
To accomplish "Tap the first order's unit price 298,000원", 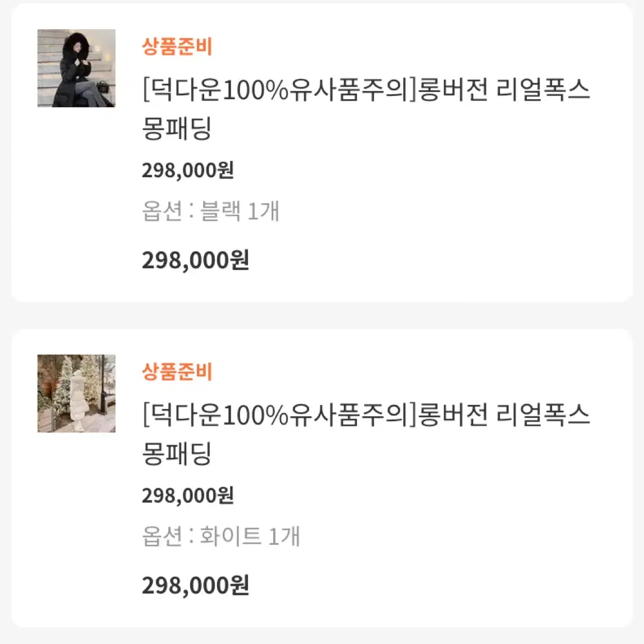I will point(188,170).
